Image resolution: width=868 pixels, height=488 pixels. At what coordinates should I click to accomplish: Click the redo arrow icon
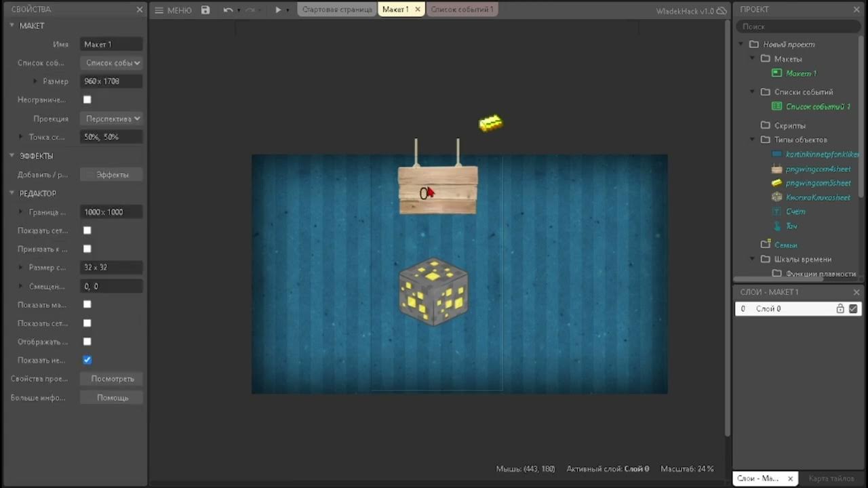250,10
